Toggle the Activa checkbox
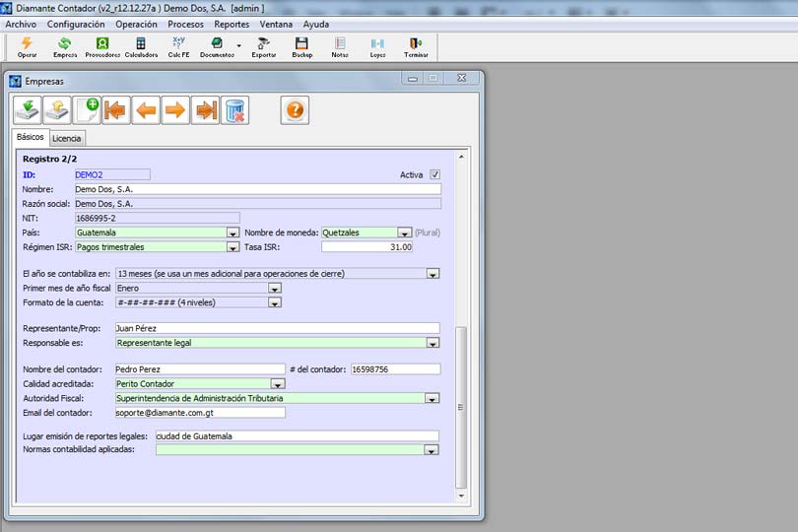Image resolution: width=798 pixels, height=532 pixels. [434, 174]
